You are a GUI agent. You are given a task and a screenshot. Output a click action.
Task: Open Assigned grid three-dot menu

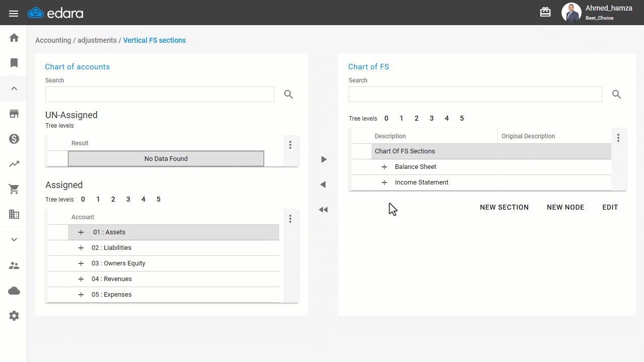(290, 219)
